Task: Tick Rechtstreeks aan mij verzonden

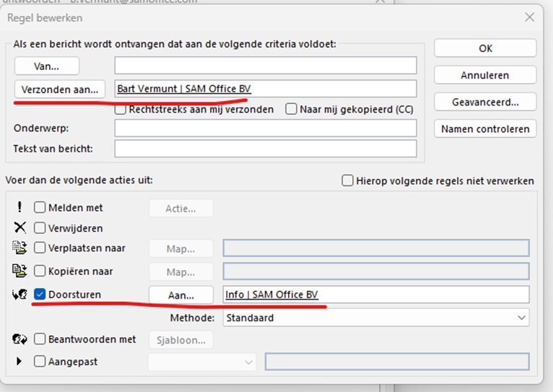Action: 121,110
